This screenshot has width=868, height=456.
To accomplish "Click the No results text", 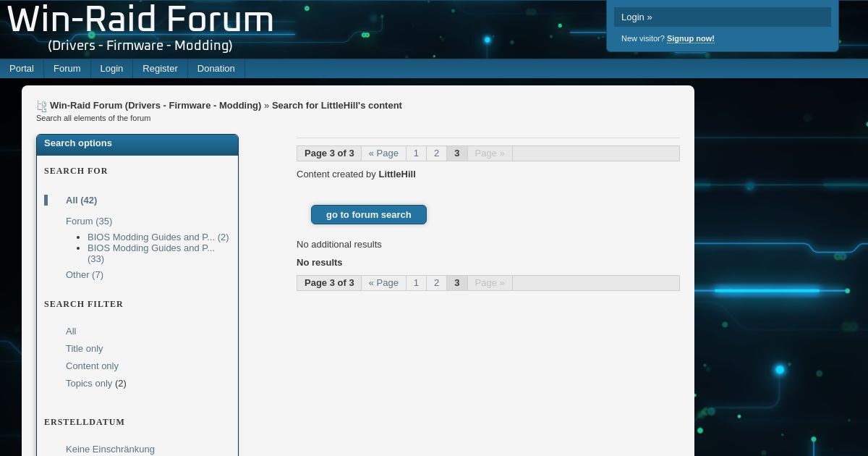I will (x=320, y=262).
